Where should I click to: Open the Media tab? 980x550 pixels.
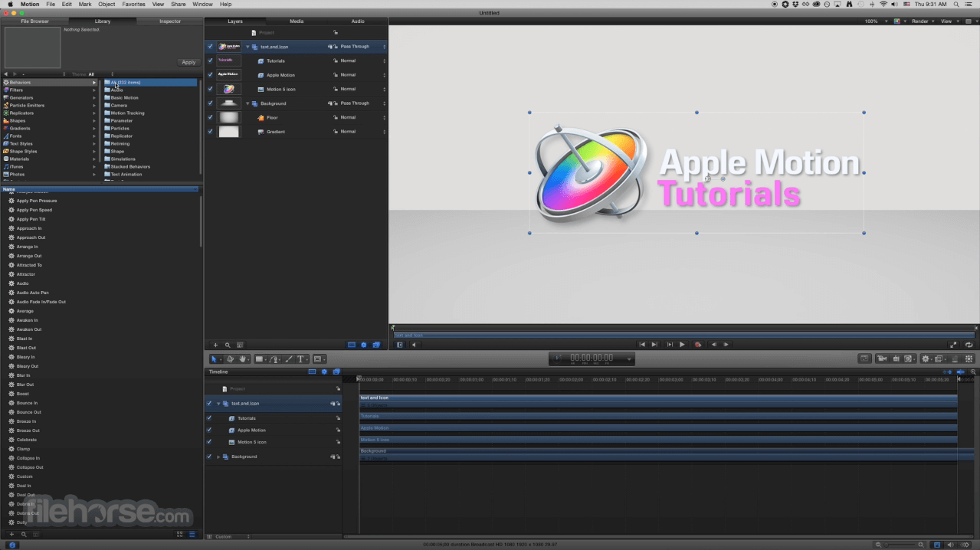297,21
